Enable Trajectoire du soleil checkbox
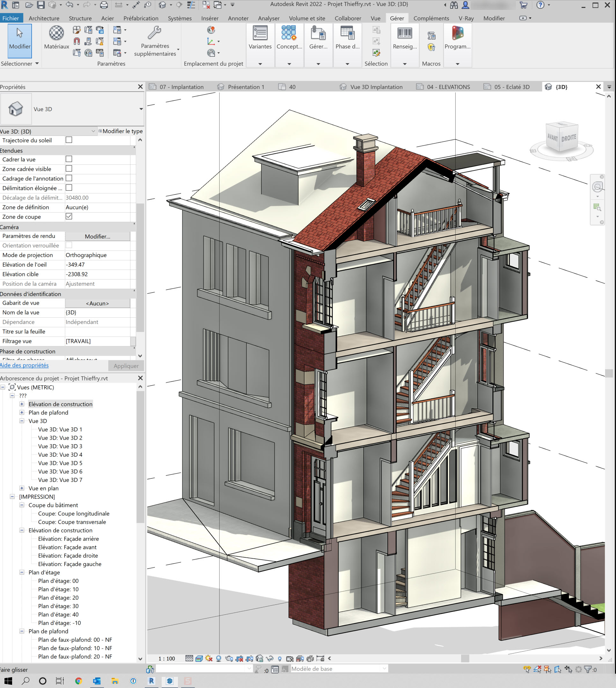 click(x=69, y=140)
